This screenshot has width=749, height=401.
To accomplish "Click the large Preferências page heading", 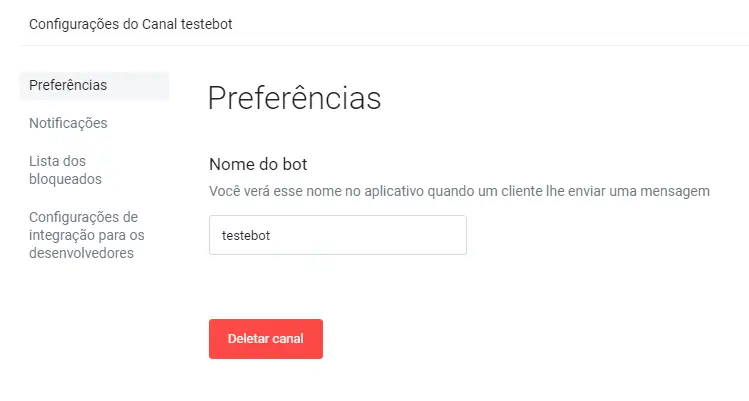I will coord(294,99).
